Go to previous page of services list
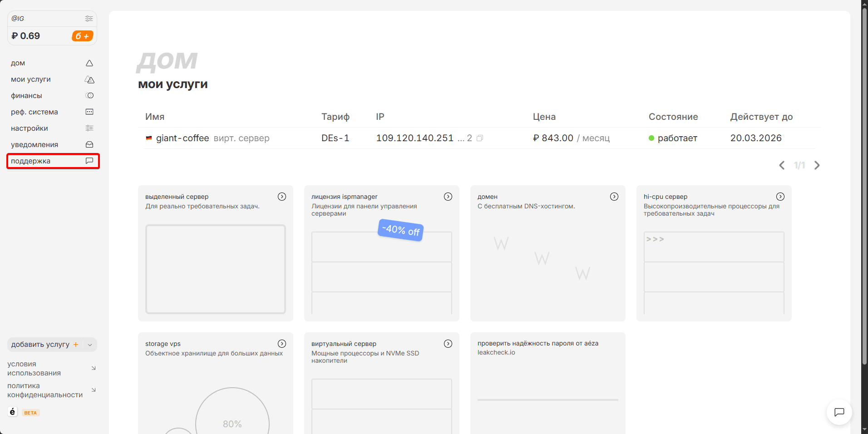Image resolution: width=868 pixels, height=434 pixels. point(782,165)
